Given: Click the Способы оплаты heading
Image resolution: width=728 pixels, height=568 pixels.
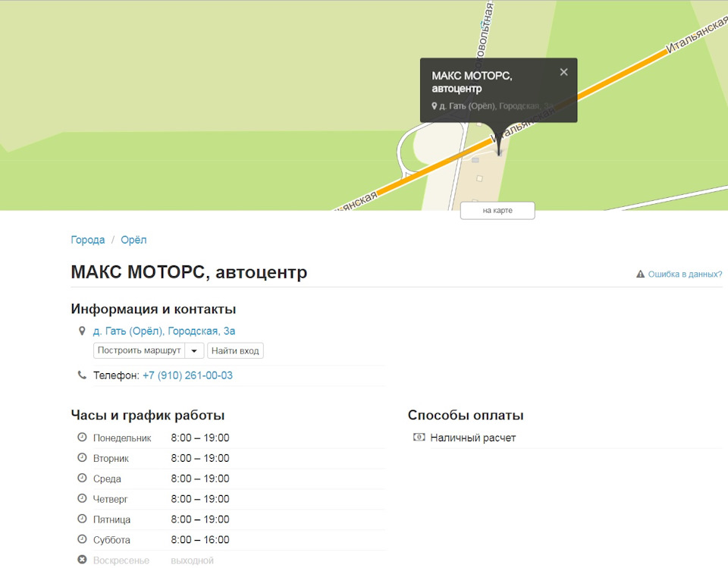Looking at the screenshot, I should 466,416.
